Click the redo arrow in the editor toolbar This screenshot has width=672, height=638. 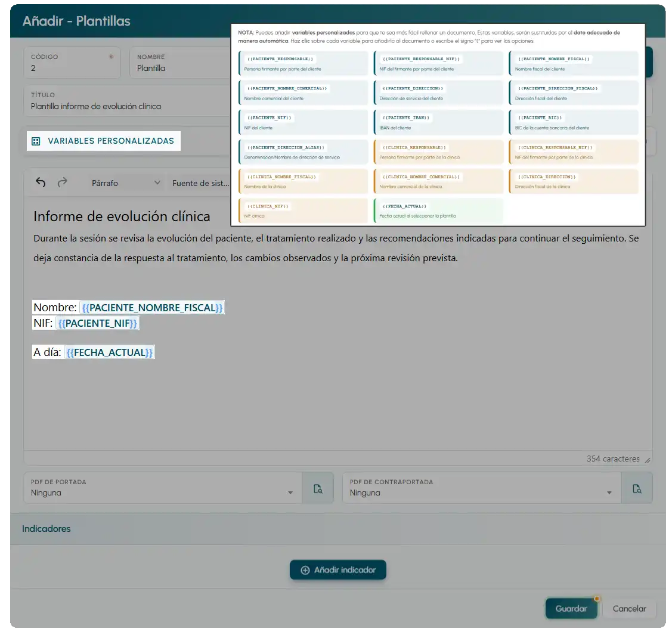point(63,182)
